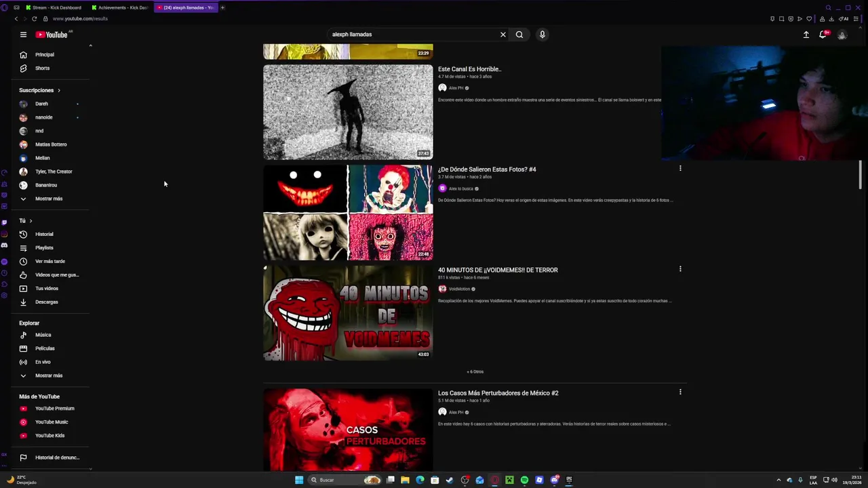Click the page vertical scrollbar
The height and width of the screenshot is (488, 868).
click(x=861, y=175)
